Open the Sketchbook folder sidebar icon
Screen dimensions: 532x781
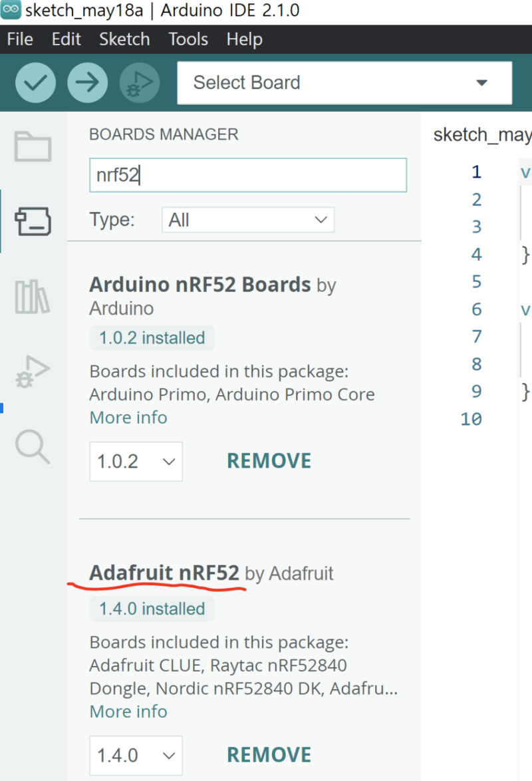pyautogui.click(x=33, y=146)
